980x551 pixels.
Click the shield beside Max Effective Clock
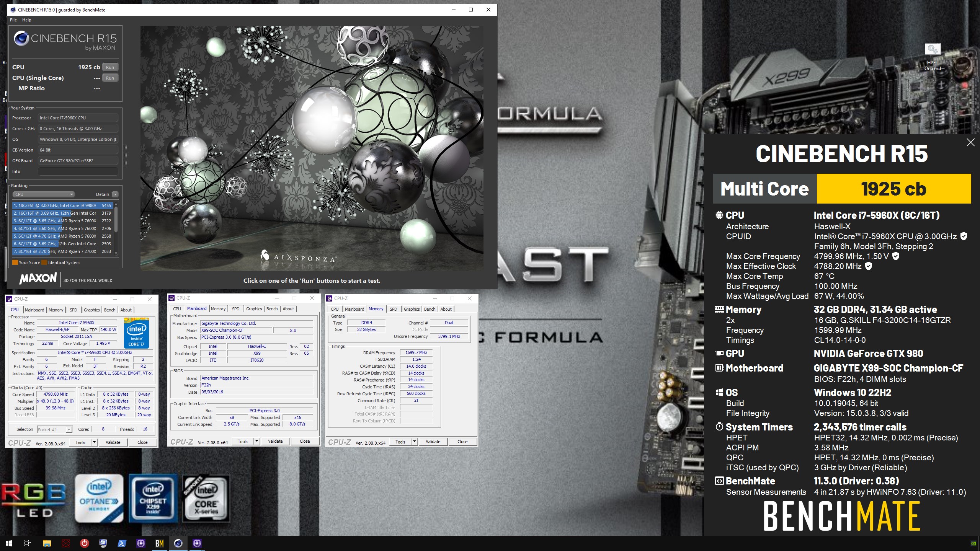[x=869, y=266]
